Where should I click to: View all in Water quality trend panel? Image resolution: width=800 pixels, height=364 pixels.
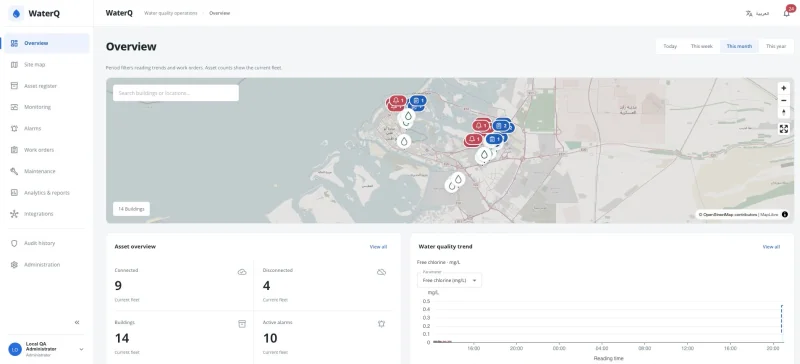[771, 247]
